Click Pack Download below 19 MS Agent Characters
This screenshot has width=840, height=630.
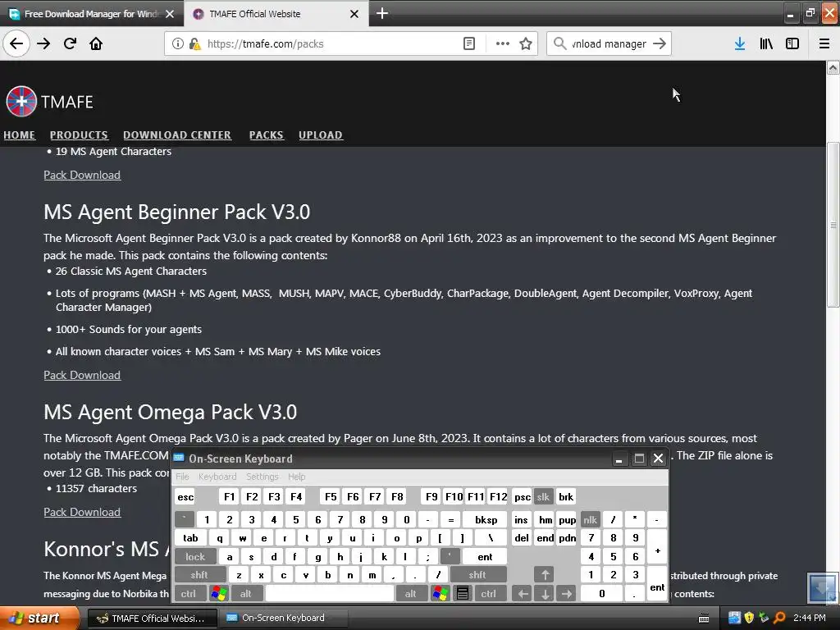click(x=82, y=176)
